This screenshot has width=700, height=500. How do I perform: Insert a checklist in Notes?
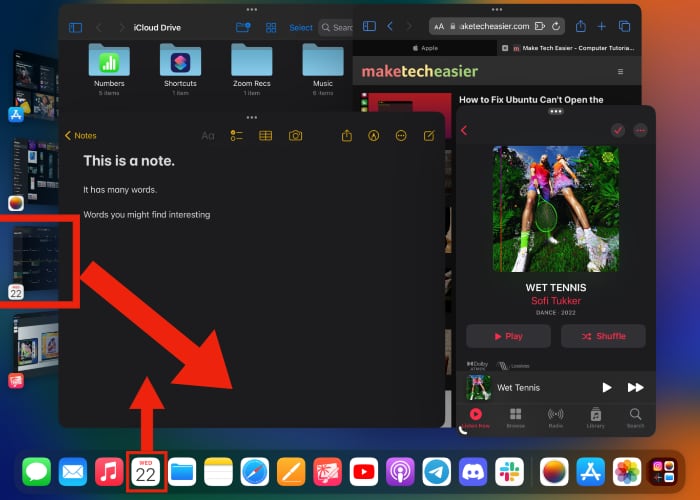(237, 136)
